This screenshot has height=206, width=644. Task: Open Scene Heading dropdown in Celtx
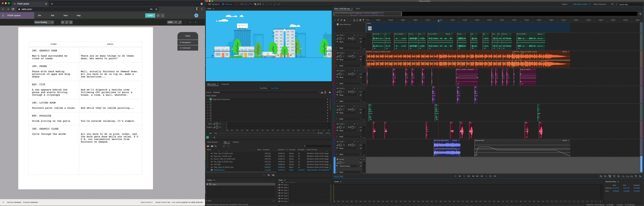pos(44,22)
